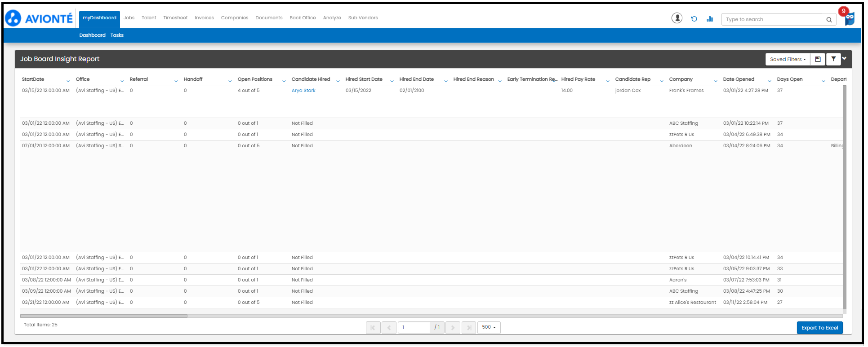The height and width of the screenshot is (347, 868).
Task: Click the save filter floppy disk icon
Action: point(818,59)
